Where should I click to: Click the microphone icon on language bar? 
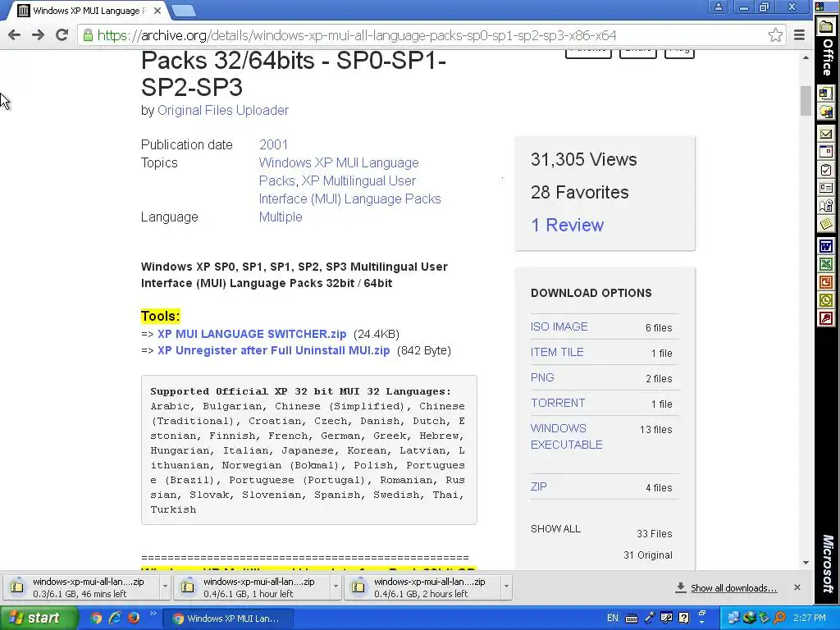click(650, 618)
